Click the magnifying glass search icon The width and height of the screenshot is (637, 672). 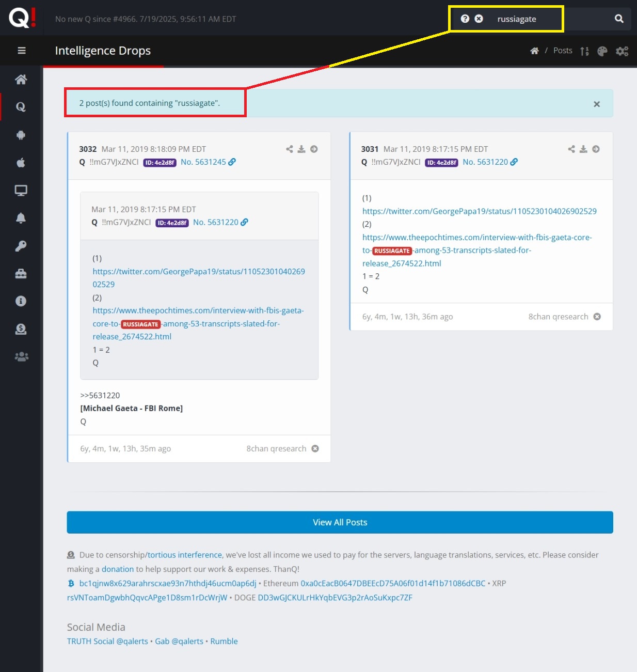point(619,19)
